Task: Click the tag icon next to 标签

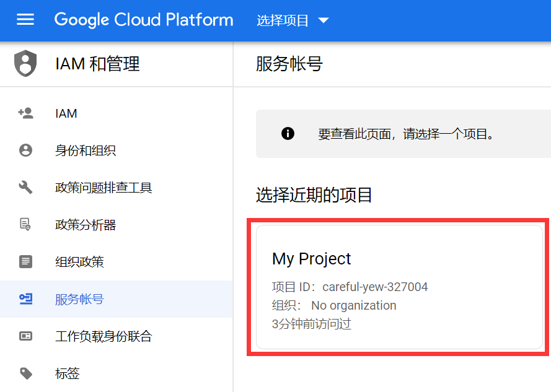Action: click(25, 373)
